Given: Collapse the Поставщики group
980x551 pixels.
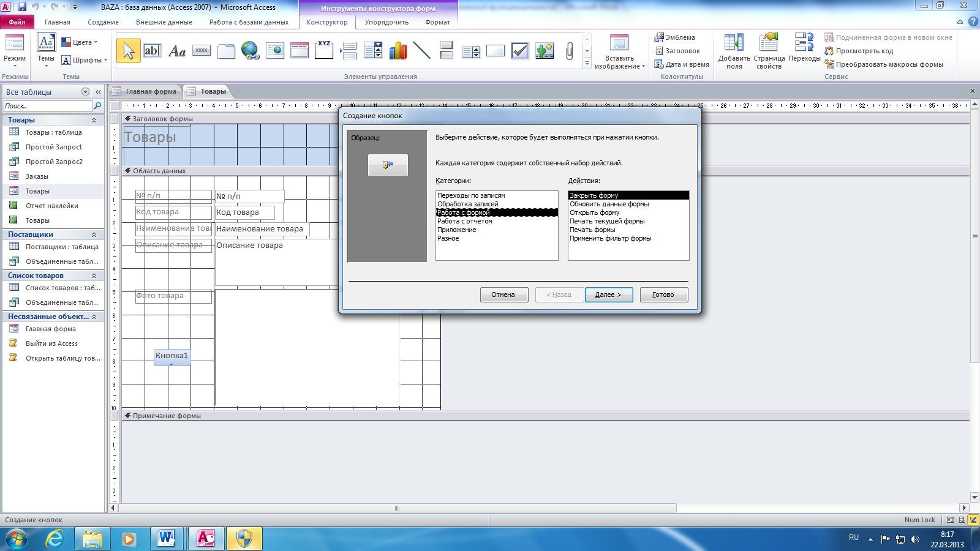Looking at the screenshot, I should coord(94,234).
